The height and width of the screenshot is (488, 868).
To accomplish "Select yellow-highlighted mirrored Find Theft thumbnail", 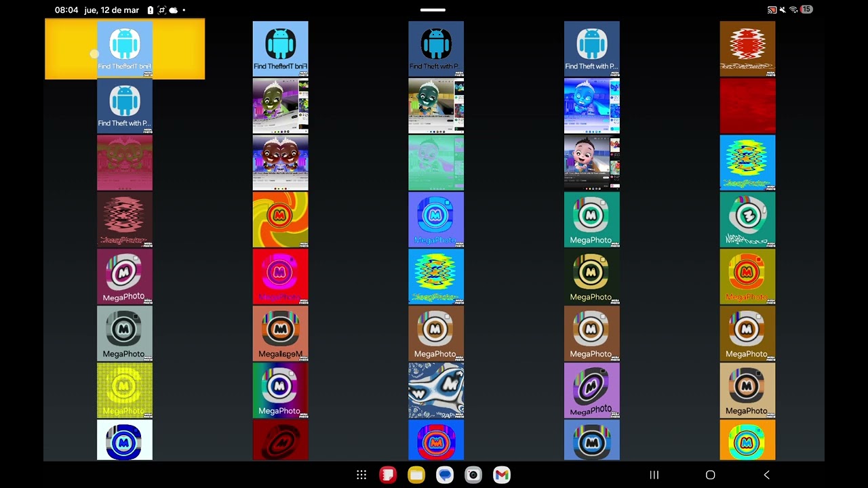I will tap(125, 49).
